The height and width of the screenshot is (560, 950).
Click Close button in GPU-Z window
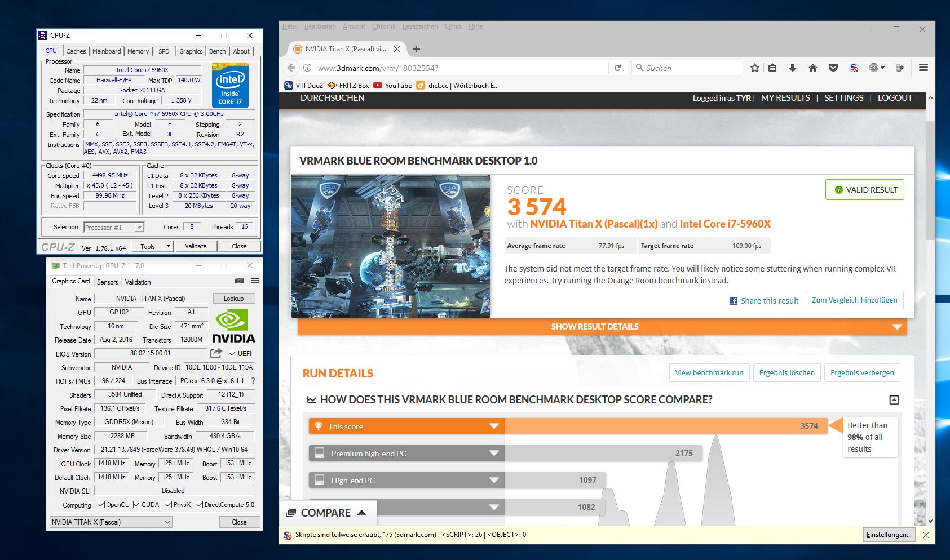click(x=239, y=522)
